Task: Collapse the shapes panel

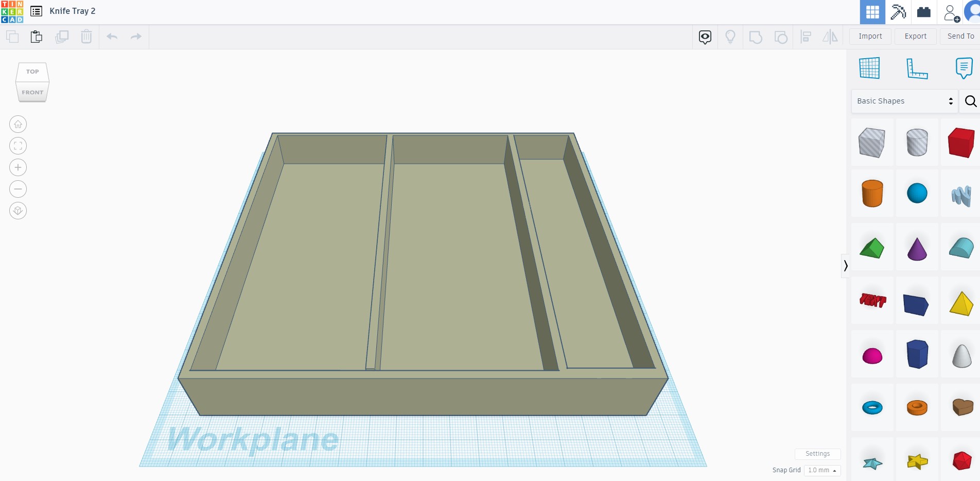Action: click(x=846, y=266)
